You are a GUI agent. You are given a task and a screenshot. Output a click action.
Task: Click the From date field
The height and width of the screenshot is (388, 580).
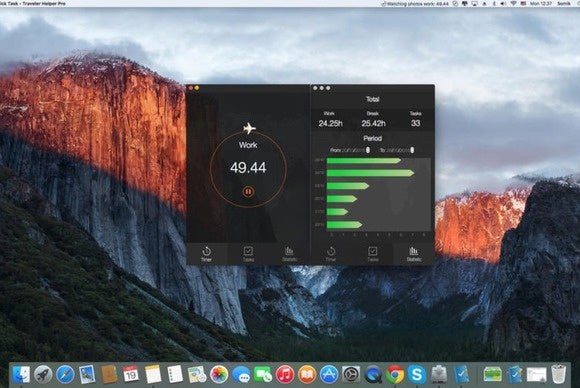click(x=353, y=150)
